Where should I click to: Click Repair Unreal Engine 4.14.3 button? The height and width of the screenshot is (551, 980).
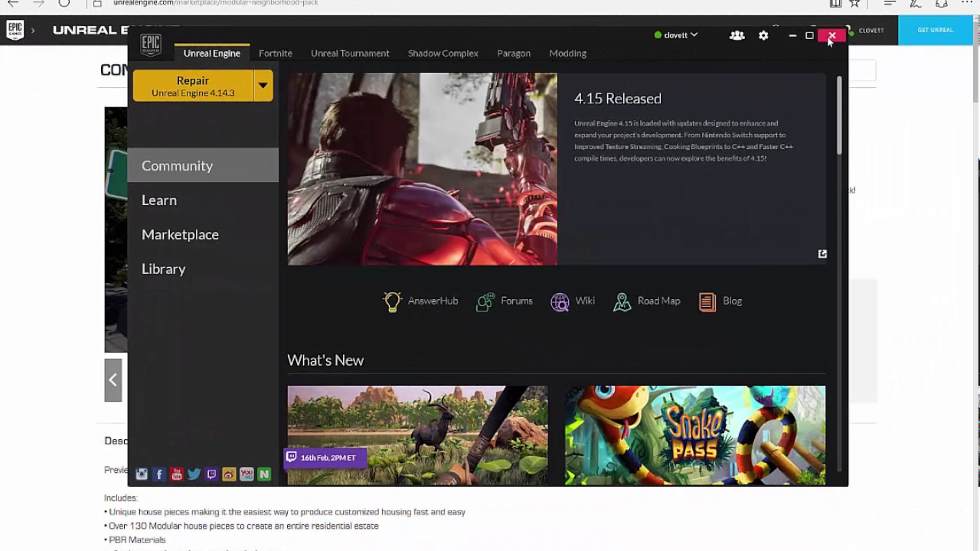pos(193,86)
